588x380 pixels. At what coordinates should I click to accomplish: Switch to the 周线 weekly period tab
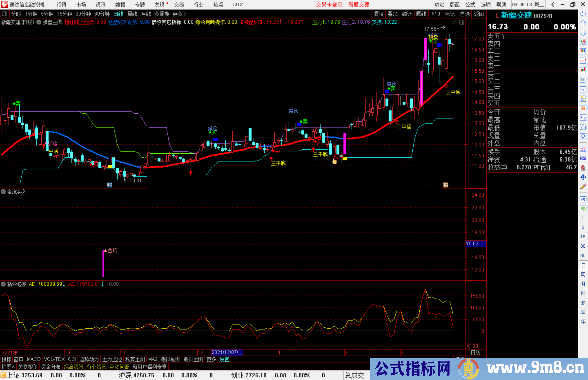[x=132, y=14]
